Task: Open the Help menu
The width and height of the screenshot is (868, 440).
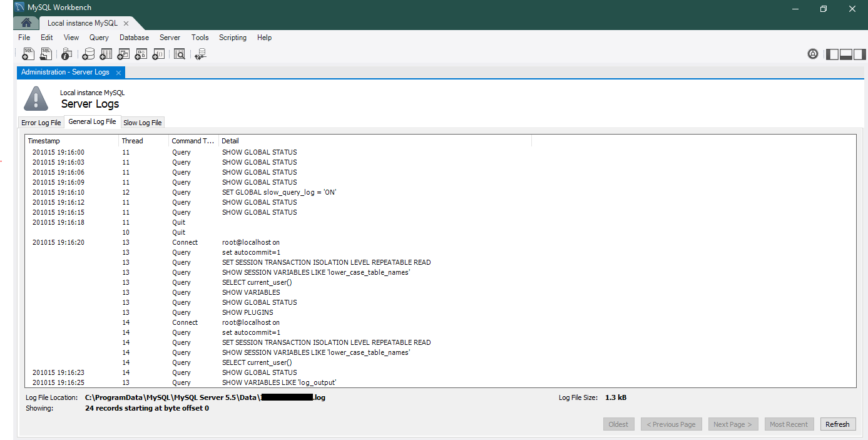Action: (x=264, y=38)
